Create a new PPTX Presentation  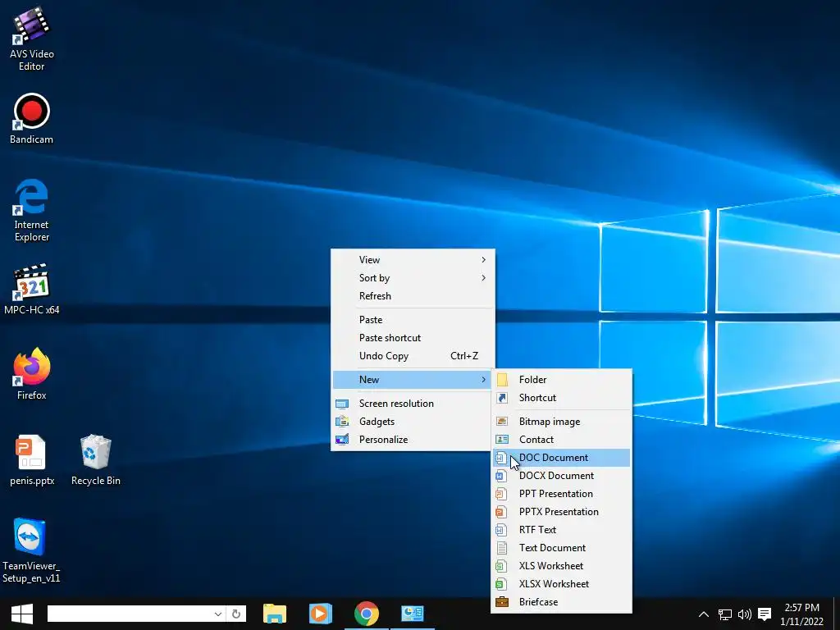pyautogui.click(x=561, y=512)
